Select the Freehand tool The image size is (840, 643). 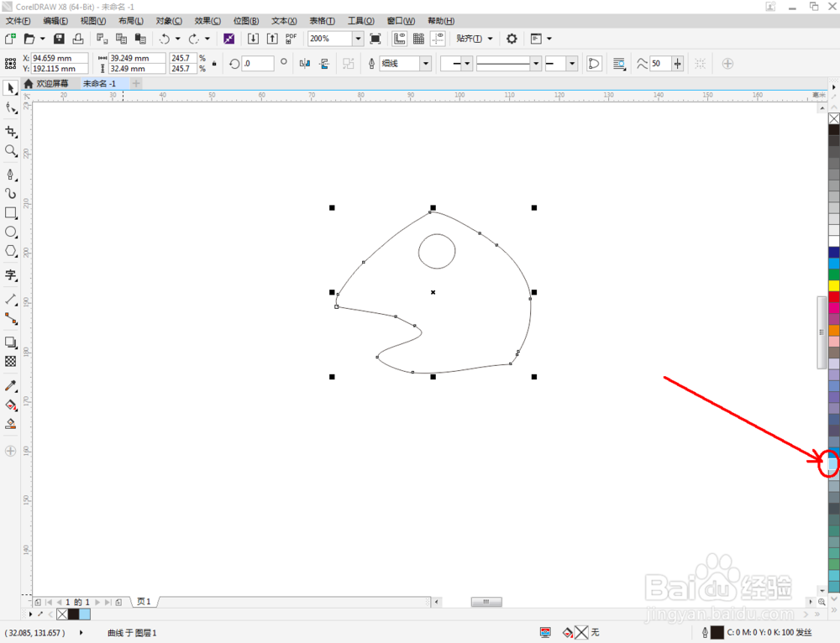(10, 175)
